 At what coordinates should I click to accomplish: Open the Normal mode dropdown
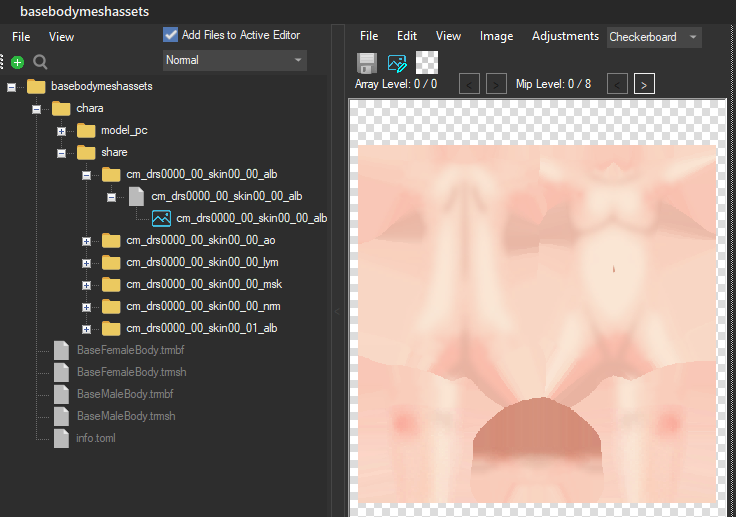point(235,60)
